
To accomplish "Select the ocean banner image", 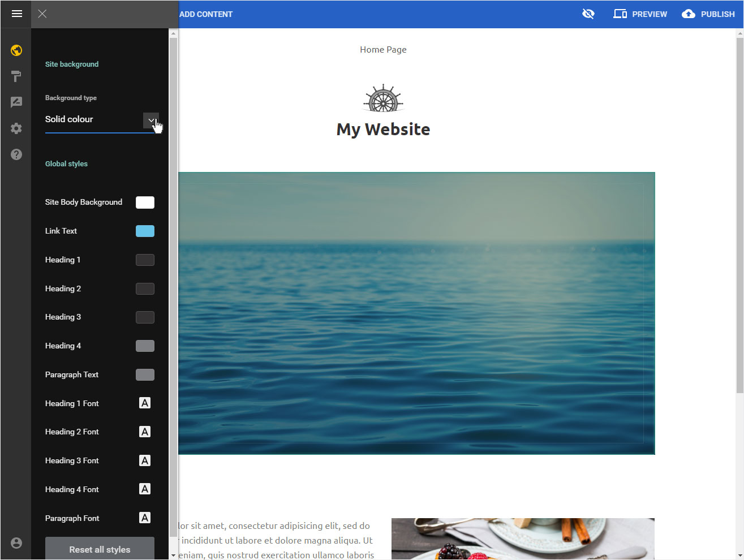I will 416,313.
